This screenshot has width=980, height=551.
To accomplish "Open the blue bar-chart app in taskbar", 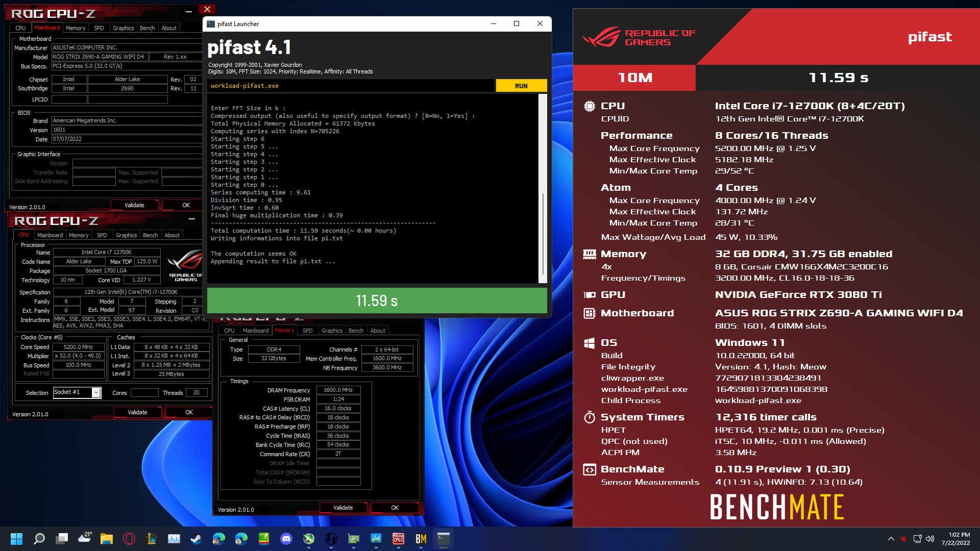I will click(x=376, y=539).
